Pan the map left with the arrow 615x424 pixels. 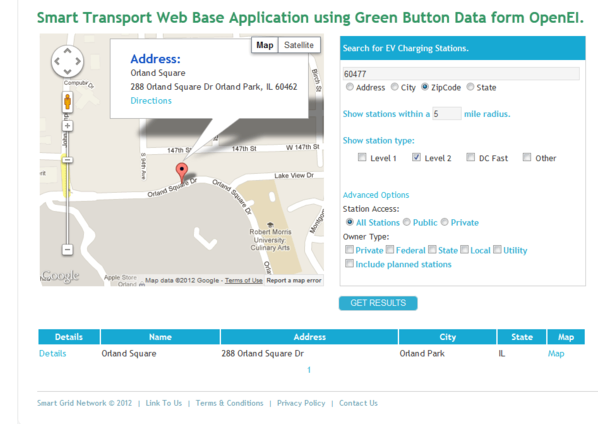tap(57, 61)
